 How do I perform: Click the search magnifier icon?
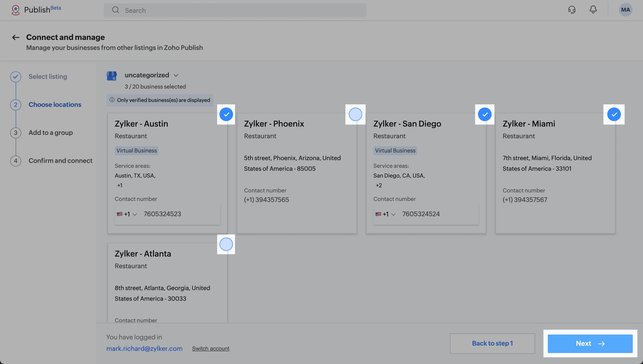tap(115, 10)
